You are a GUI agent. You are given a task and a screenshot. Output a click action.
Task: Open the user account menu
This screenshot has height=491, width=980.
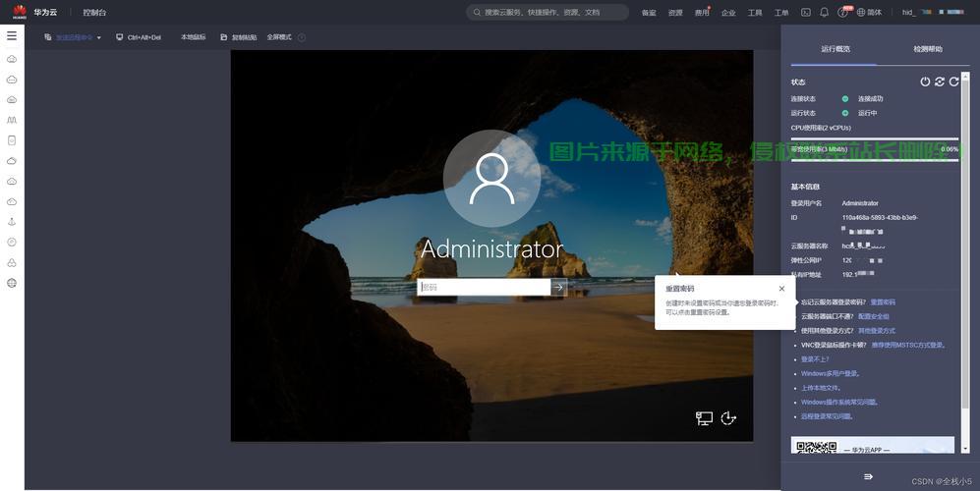tap(934, 13)
